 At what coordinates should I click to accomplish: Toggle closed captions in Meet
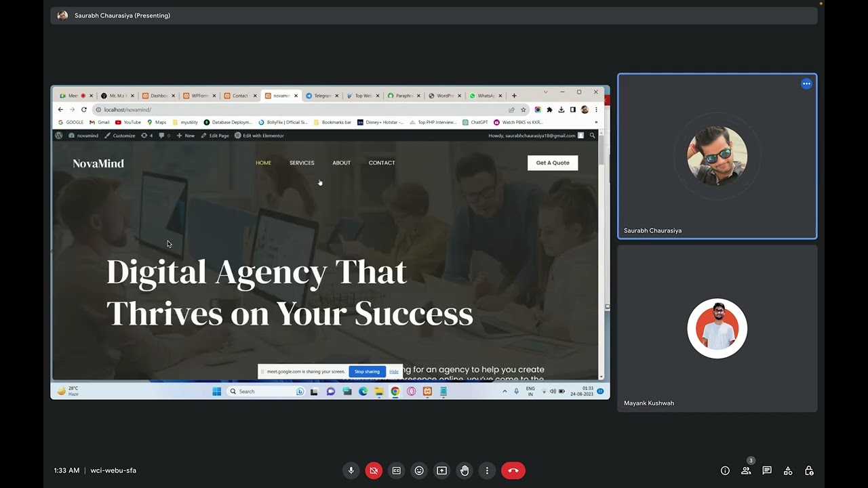tap(396, 470)
